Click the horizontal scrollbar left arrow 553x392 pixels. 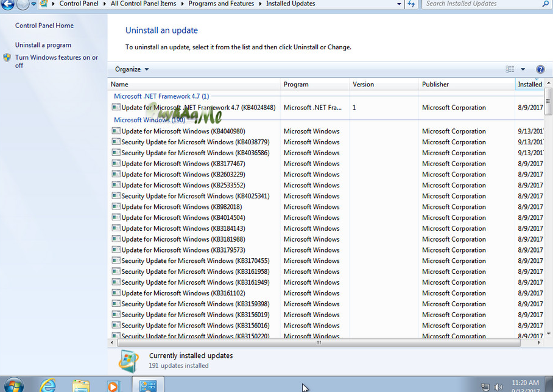[x=112, y=342]
